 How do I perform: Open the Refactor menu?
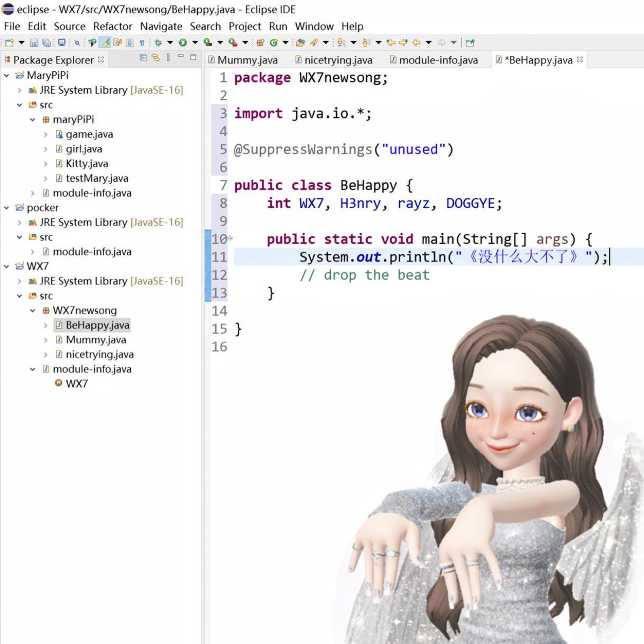click(112, 26)
